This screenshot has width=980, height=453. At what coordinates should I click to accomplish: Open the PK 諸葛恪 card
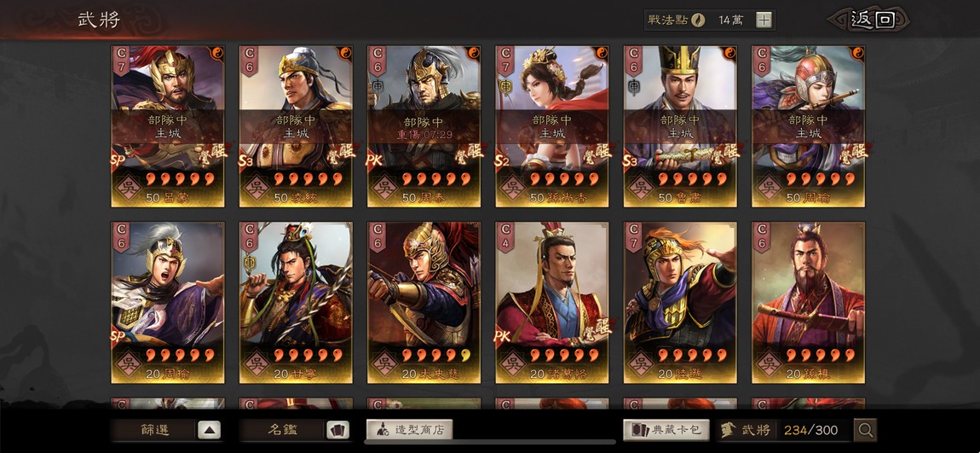pyautogui.click(x=552, y=302)
